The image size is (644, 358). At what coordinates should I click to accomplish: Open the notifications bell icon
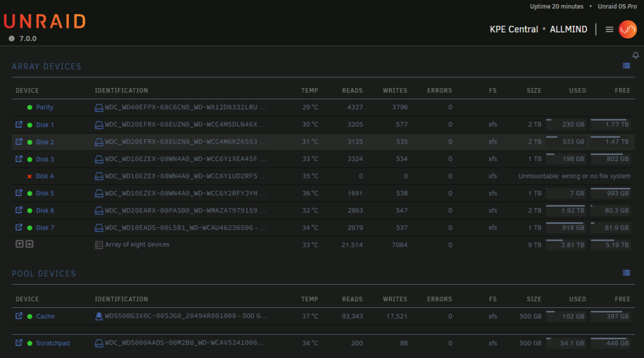[636, 55]
